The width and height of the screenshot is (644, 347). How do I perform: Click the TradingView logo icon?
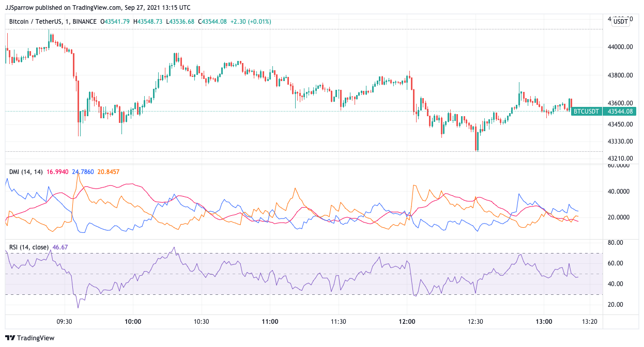(11, 338)
